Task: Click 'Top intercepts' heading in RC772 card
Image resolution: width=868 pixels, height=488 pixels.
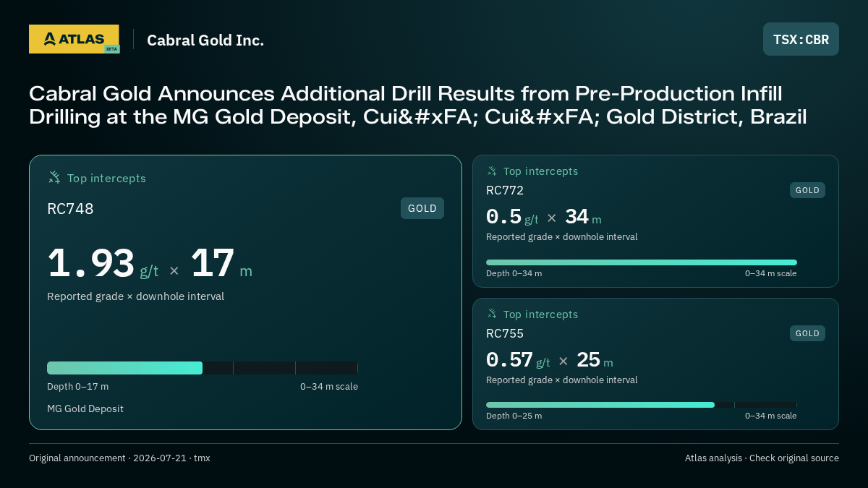Action: point(541,171)
